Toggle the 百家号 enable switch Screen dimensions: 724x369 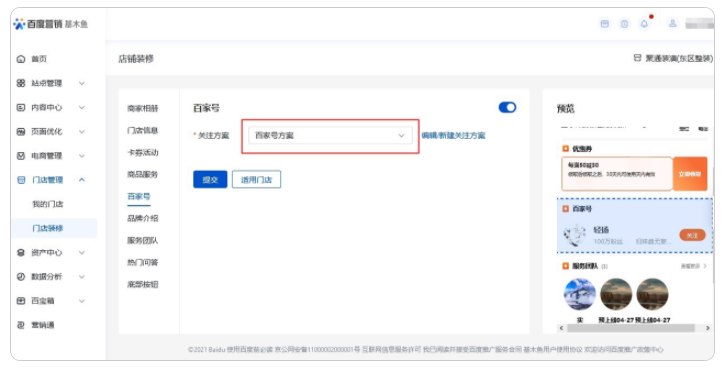coord(507,107)
